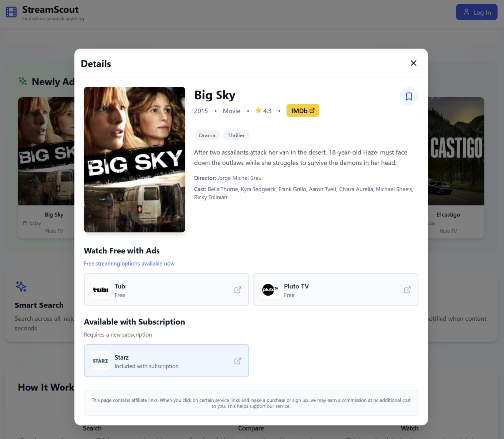Select the Thriller genre tag
This screenshot has height=439, width=504.
236,135
